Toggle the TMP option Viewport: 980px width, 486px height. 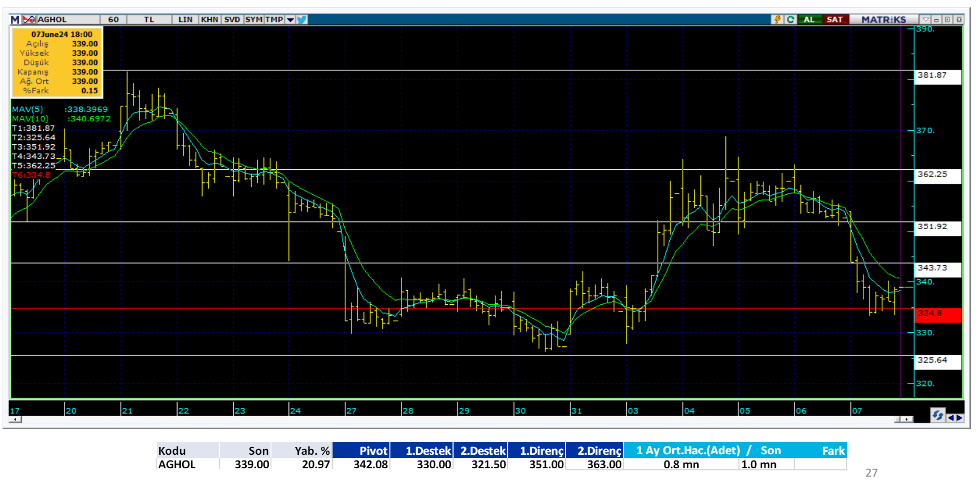274,20
